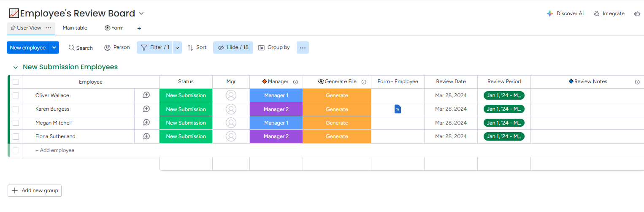Click the chart emoji beside board title

(14, 14)
